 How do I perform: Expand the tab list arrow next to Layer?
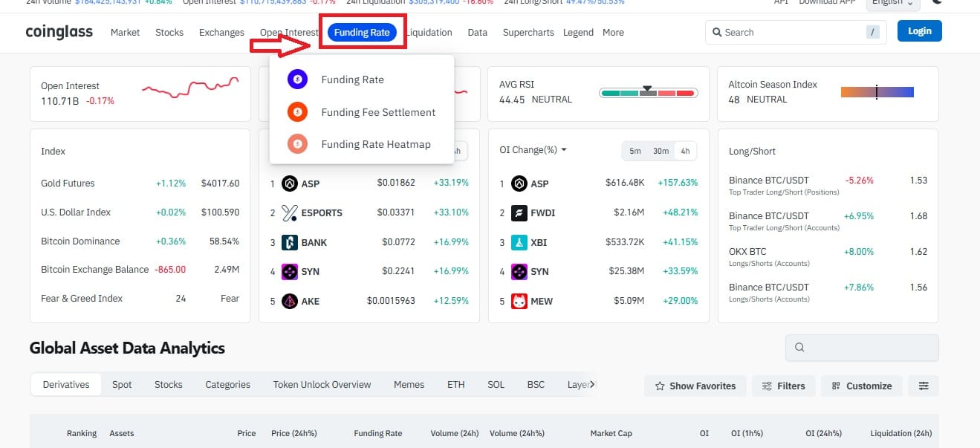592,384
